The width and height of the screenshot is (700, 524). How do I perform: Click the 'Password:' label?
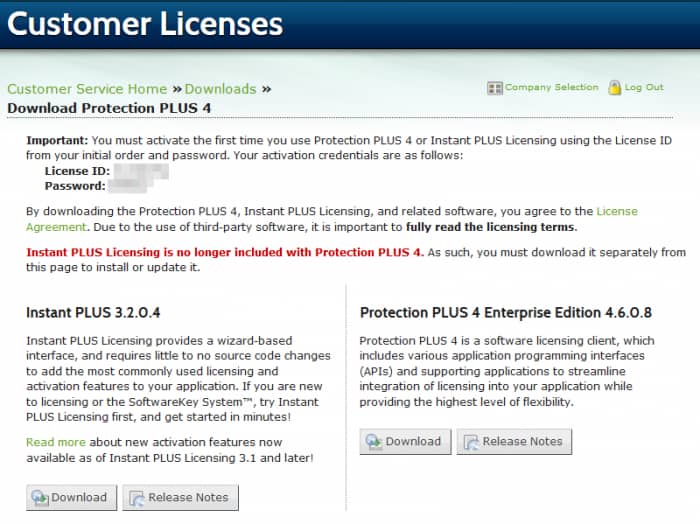pos(75,186)
